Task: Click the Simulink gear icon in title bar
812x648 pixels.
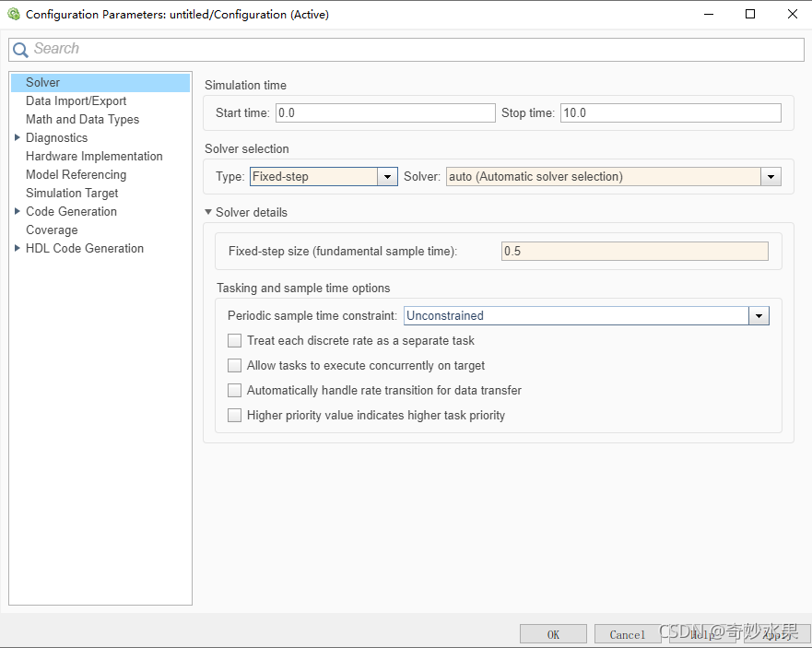Action: click(x=14, y=14)
